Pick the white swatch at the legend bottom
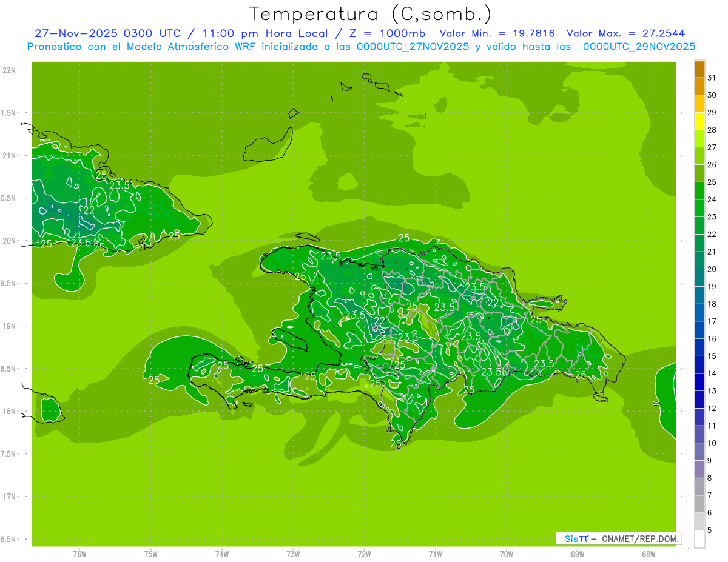 pos(699,538)
